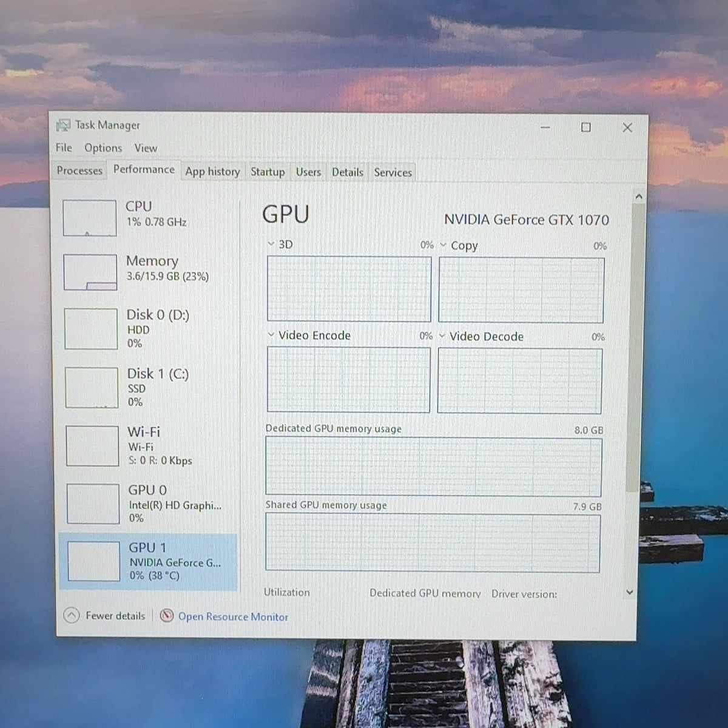
Task: Select the CPU usage graph thumbnail
Action: click(x=90, y=218)
